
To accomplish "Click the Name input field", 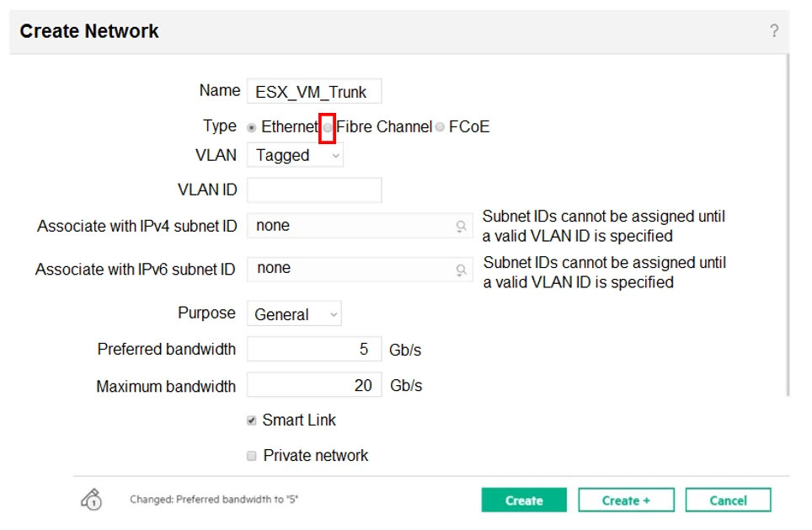I will click(x=314, y=92).
